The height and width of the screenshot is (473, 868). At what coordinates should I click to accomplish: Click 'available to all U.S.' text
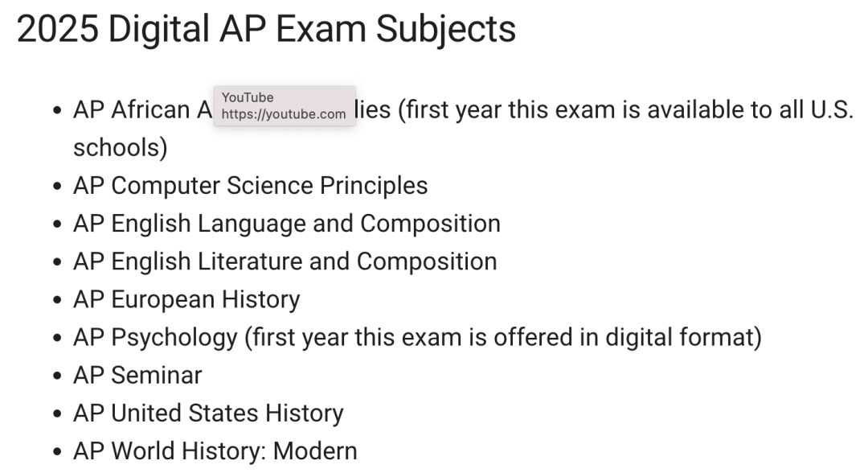pos(750,109)
